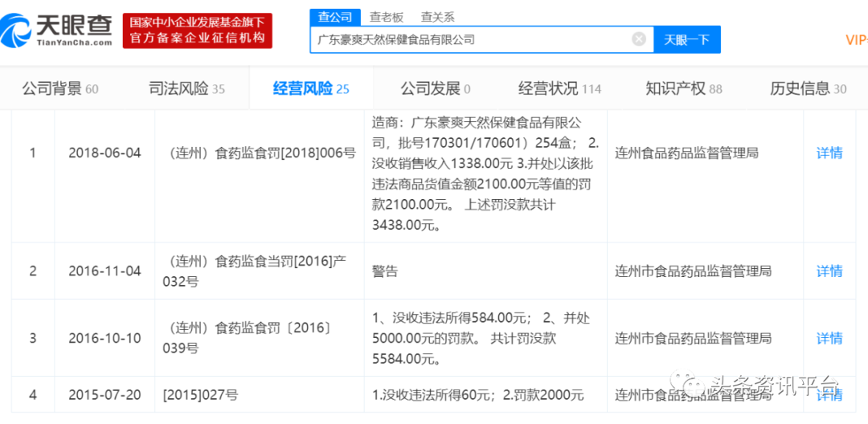Open the 司法风险 tab
This screenshot has width=868, height=424.
[187, 88]
